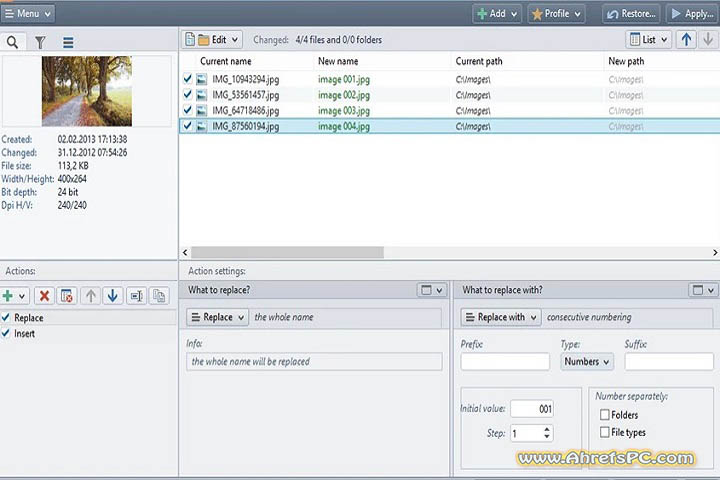Click scrollbar right arrow
This screenshot has width=720, height=480.
(x=714, y=252)
